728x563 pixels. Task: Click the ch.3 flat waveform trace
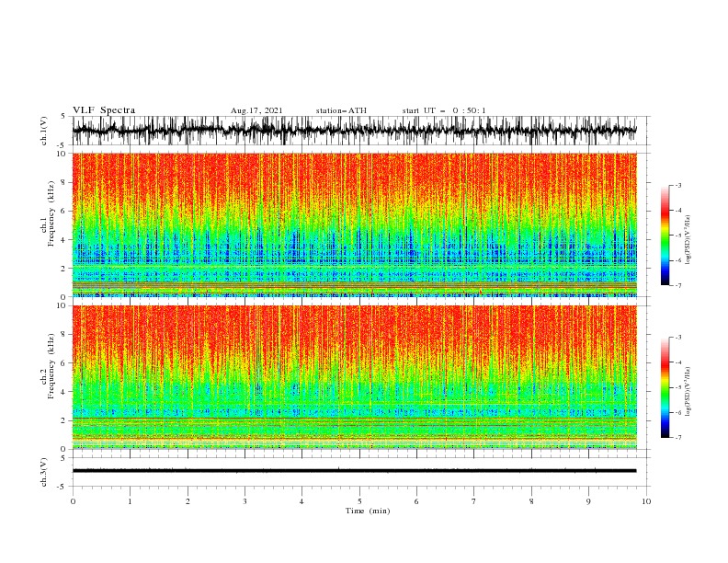(355, 471)
